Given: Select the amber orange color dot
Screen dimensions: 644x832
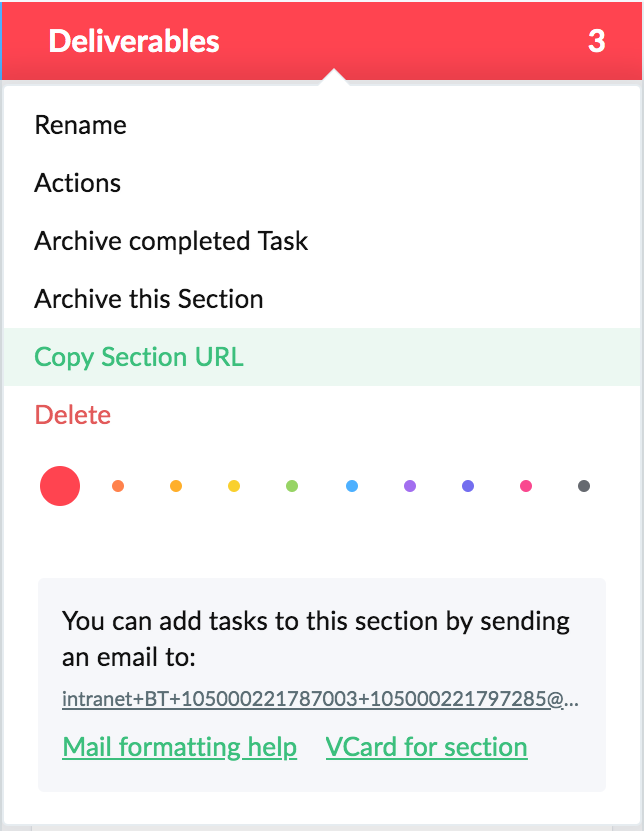Looking at the screenshot, I should coord(176,486).
